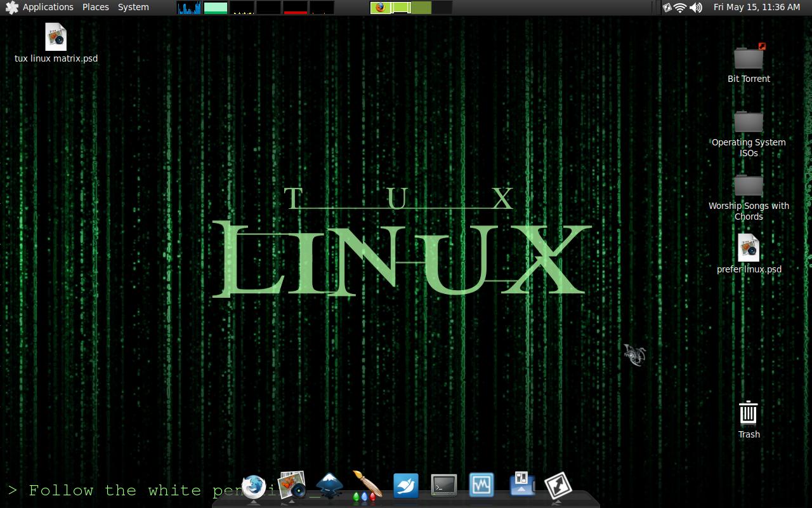
Task: Click the white diamond arrow icon in the dock
Action: 558,486
